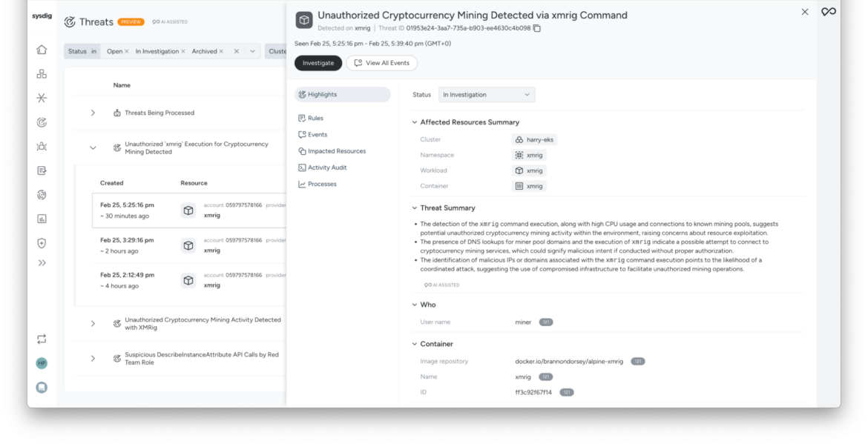Click the 121 badge next to miner
Image resolution: width=868 pixels, height=444 pixels.
(546, 322)
